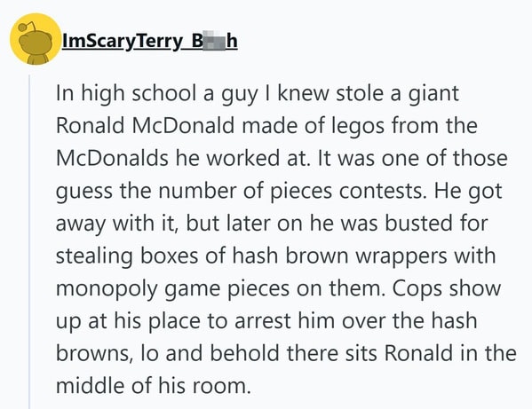Click the phrase "monopoly game pieces"
The width and height of the screenshot is (532, 409).
tap(172, 289)
